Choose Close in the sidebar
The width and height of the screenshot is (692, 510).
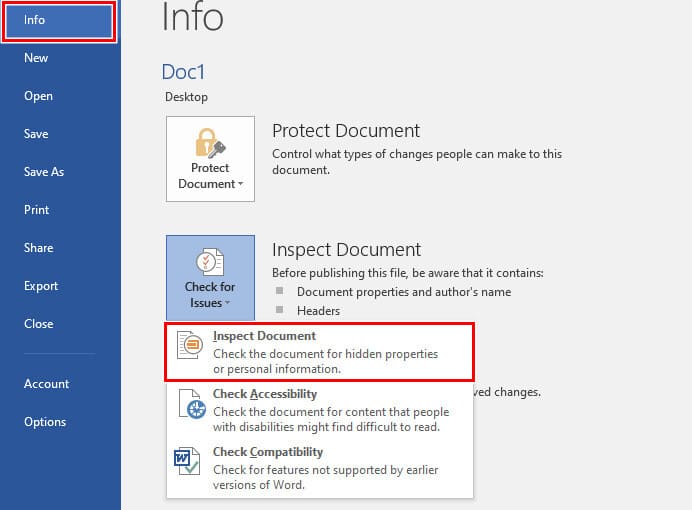point(38,324)
